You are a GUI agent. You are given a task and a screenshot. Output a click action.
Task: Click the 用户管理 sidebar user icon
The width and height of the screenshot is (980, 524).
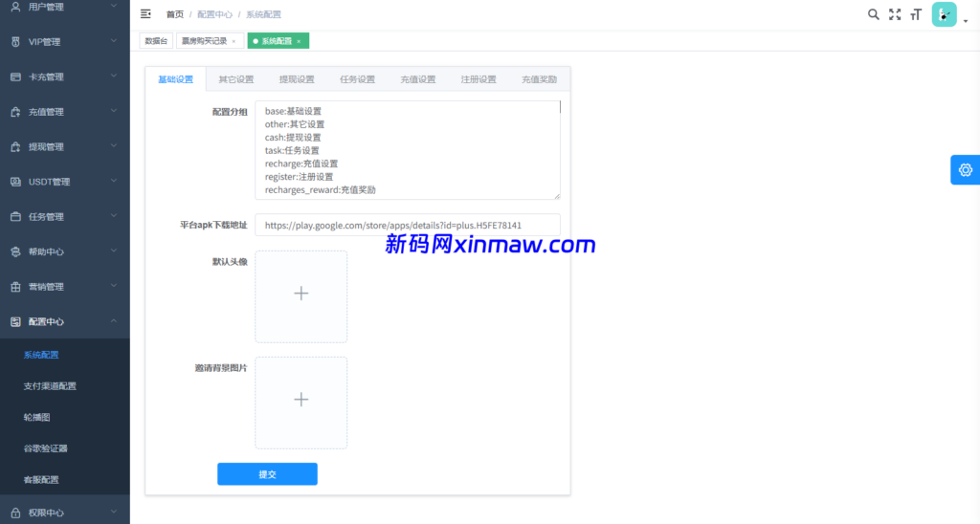(x=15, y=7)
